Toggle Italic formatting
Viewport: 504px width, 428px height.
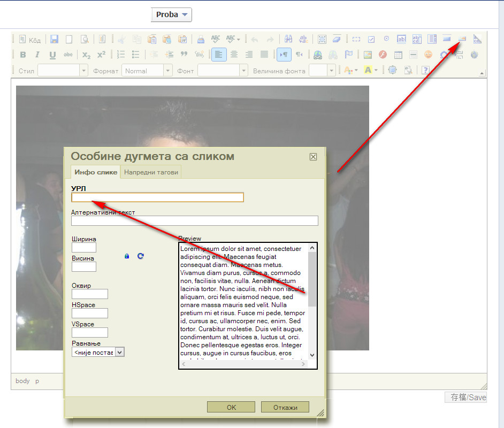click(x=37, y=55)
